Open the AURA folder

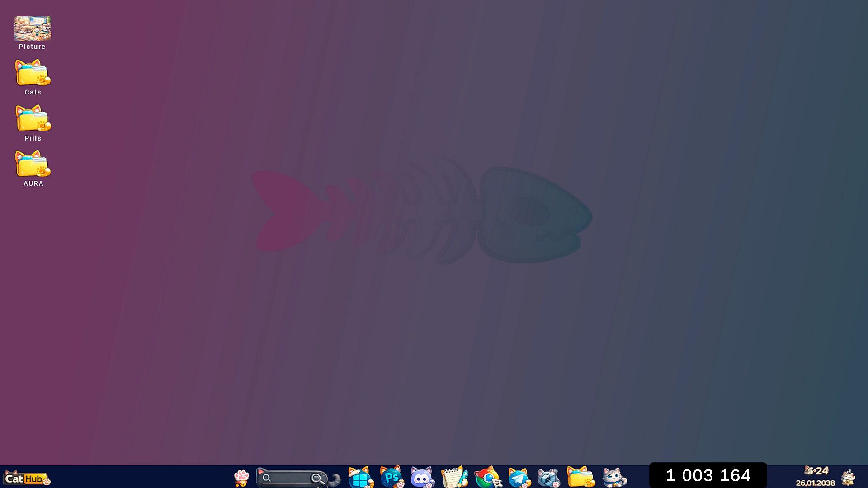[33, 164]
